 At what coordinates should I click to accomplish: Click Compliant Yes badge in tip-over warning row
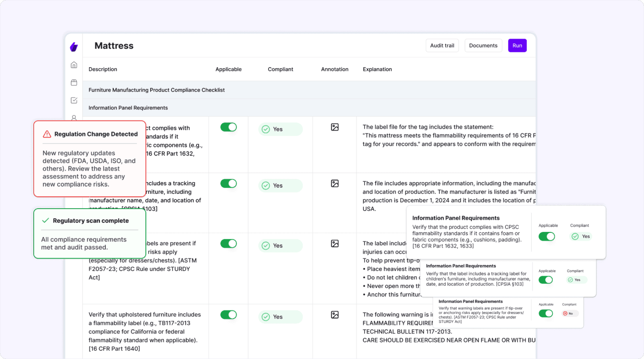pyautogui.click(x=280, y=246)
